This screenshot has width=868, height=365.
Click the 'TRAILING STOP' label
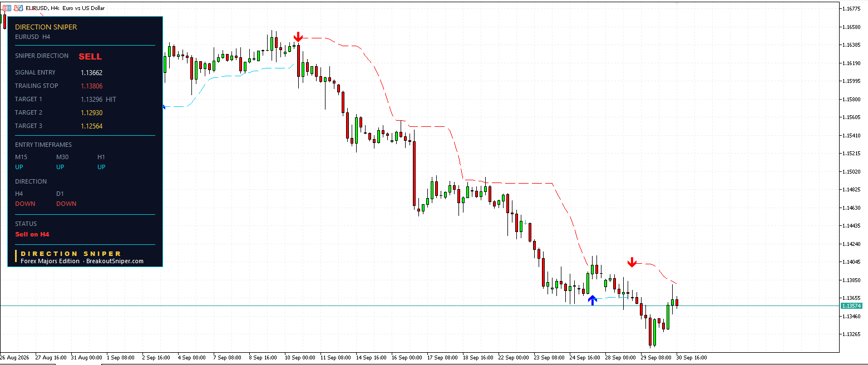[x=37, y=86]
